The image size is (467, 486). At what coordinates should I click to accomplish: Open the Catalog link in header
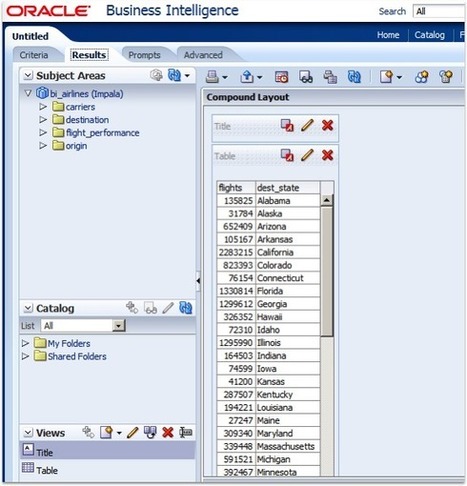[429, 35]
